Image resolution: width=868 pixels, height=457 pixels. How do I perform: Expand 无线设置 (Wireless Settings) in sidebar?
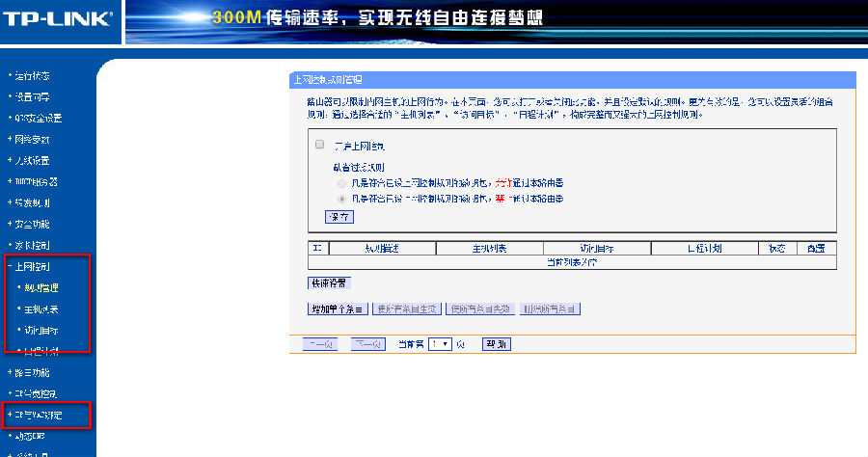tap(32, 160)
